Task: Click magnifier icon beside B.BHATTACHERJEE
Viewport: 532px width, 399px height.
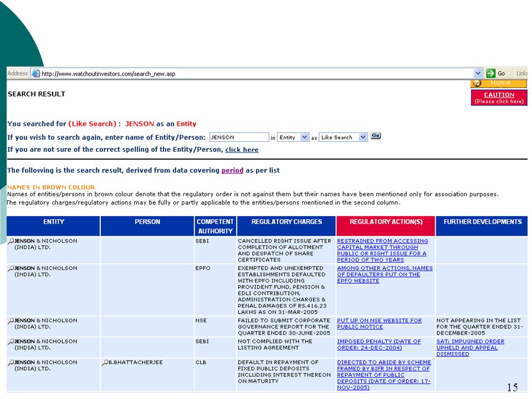Action: (105, 362)
